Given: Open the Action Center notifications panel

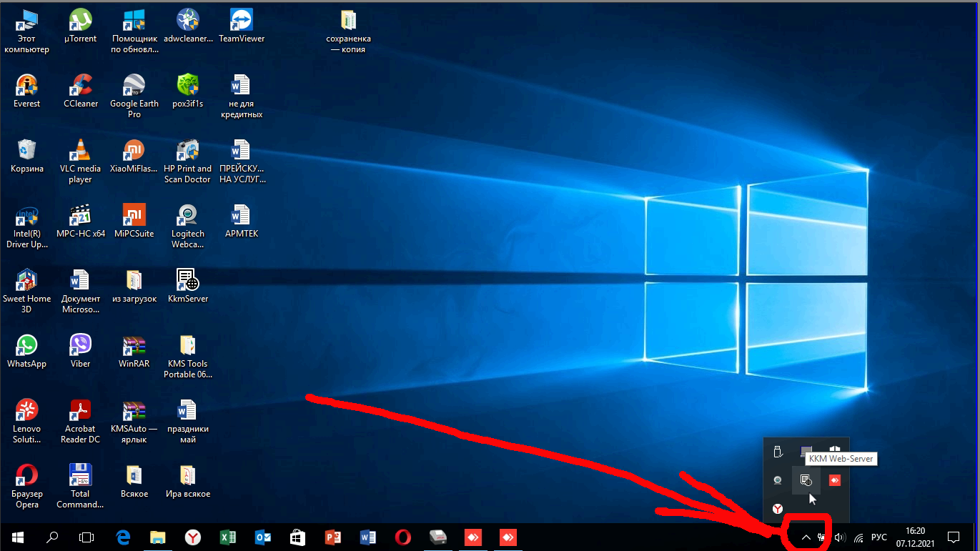Looking at the screenshot, I should coord(953,537).
